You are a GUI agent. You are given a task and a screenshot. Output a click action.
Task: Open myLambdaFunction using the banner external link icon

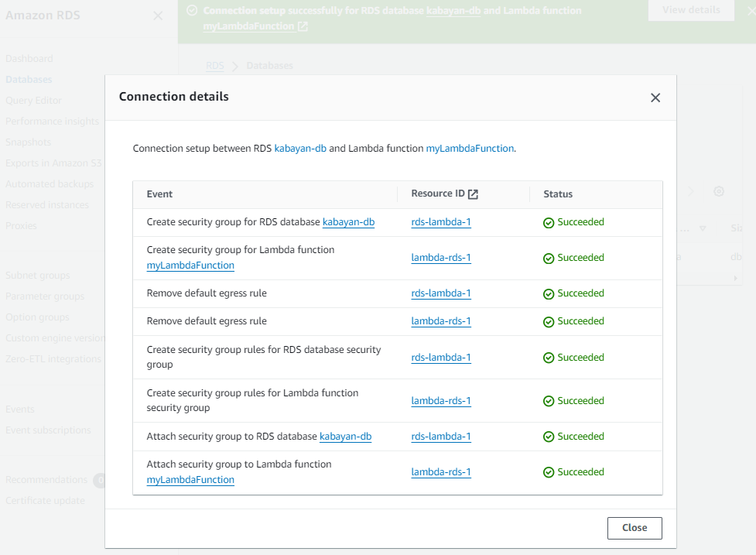click(303, 26)
